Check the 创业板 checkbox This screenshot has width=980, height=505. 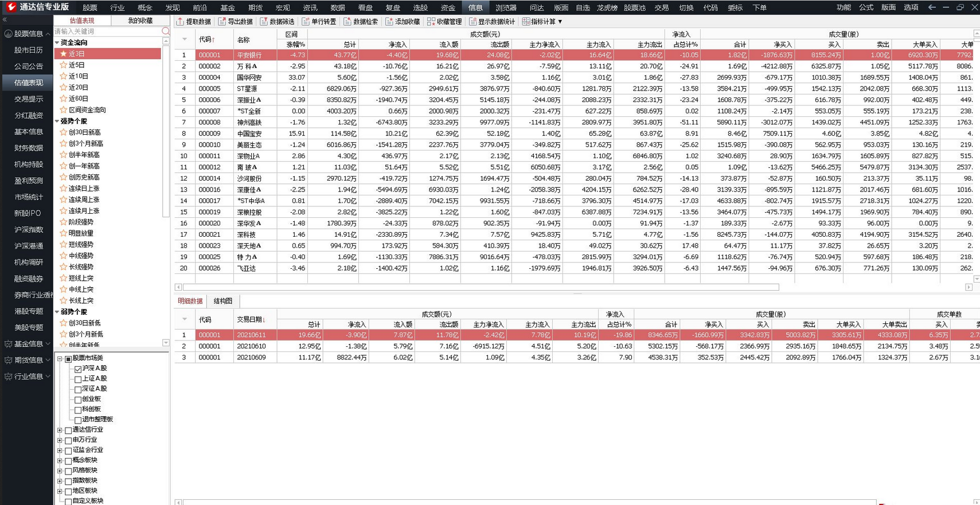point(78,400)
